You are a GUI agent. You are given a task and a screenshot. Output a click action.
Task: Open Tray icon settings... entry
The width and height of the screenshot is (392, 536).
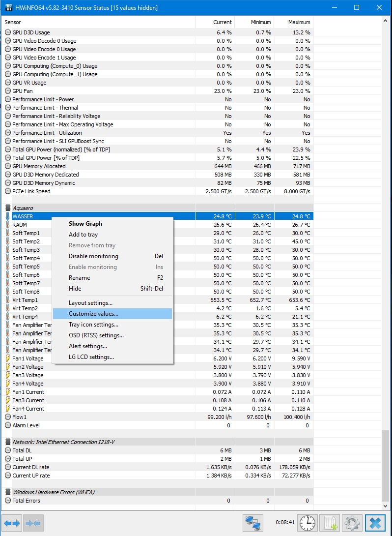[x=112, y=325]
